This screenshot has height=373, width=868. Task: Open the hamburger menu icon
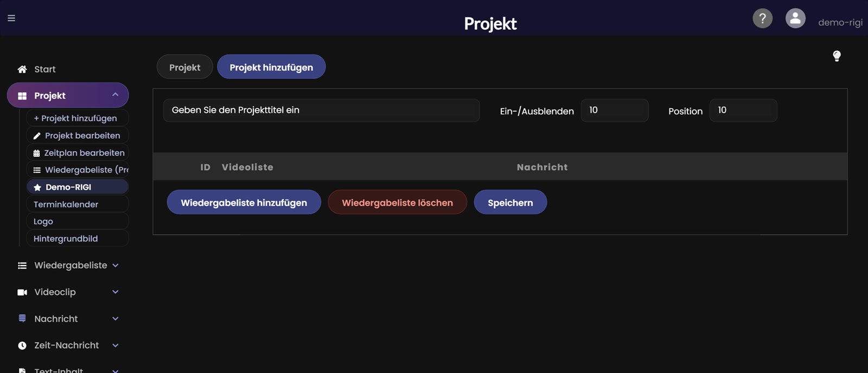[11, 18]
